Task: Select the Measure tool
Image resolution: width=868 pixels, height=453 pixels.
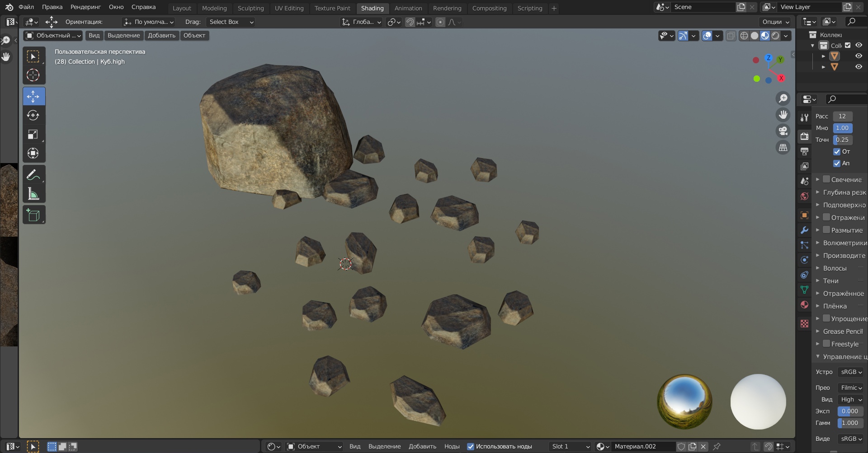Action: pos(33,194)
